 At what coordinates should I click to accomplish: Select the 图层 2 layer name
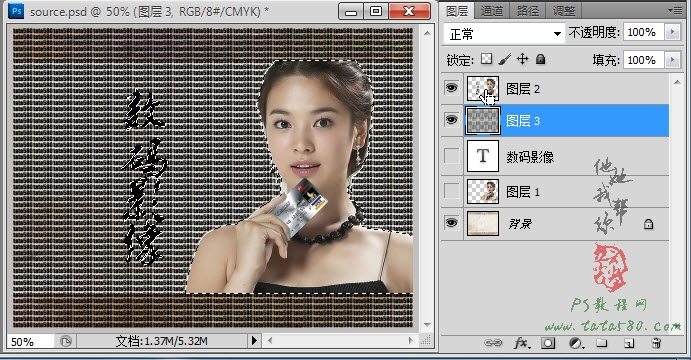pos(523,89)
